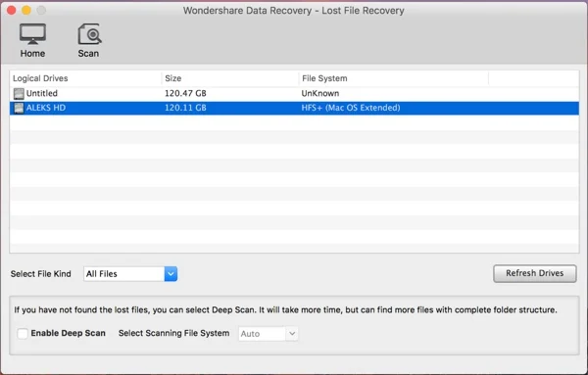Minimize the window with yellow button
Viewport: 588px width, 375px height.
pyautogui.click(x=26, y=11)
